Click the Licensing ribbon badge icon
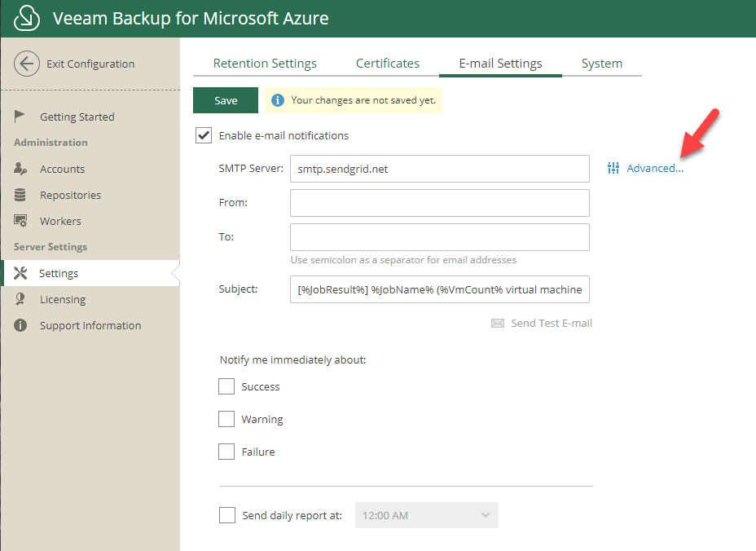Viewport: 756px width, 551px height. pos(20,299)
